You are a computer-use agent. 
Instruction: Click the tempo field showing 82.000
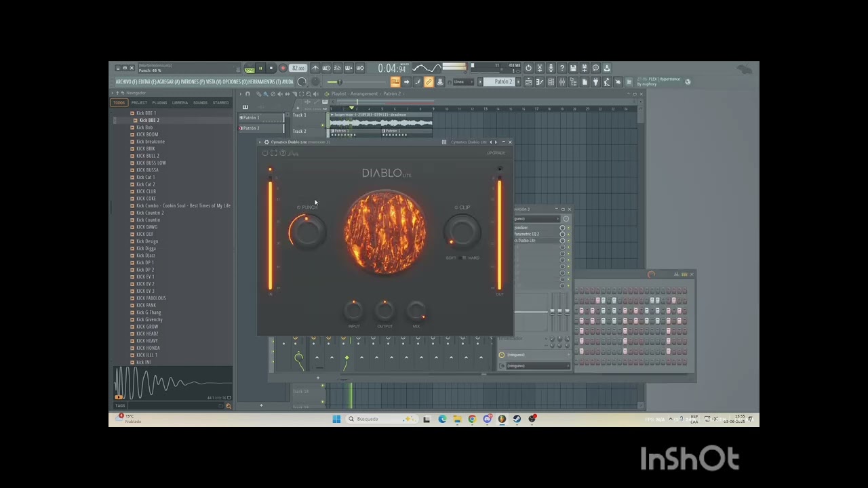click(x=298, y=68)
